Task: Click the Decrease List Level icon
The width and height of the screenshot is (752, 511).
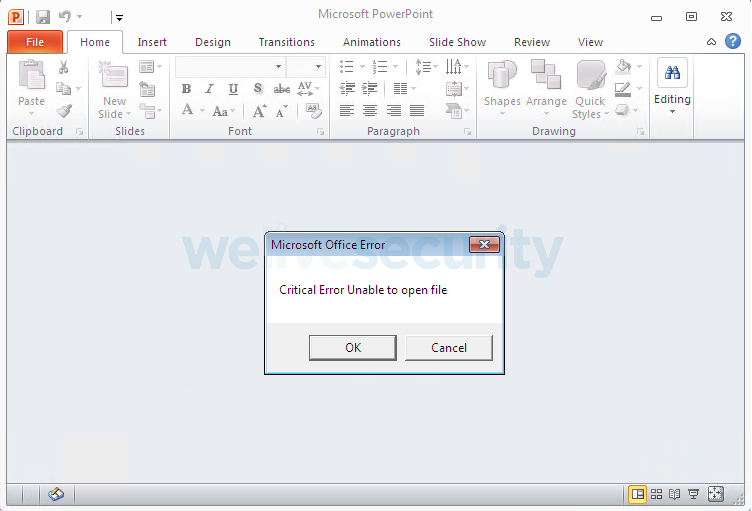Action: 347,89
